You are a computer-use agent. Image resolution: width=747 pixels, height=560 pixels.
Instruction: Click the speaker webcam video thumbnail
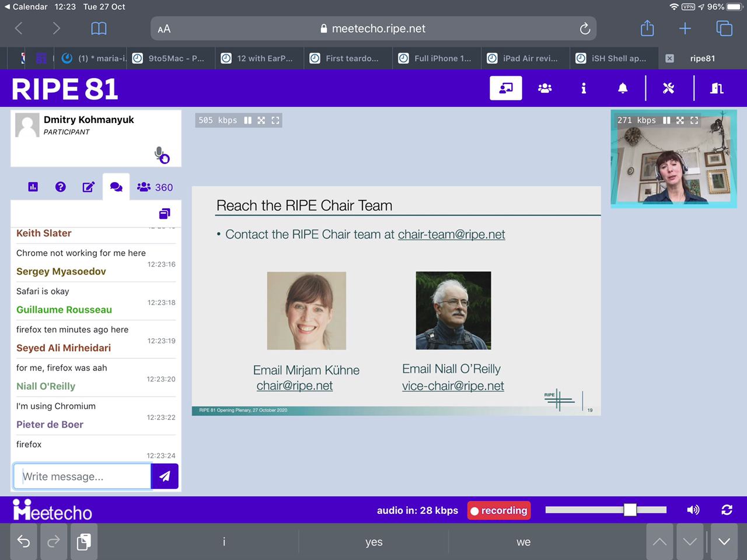click(x=673, y=159)
